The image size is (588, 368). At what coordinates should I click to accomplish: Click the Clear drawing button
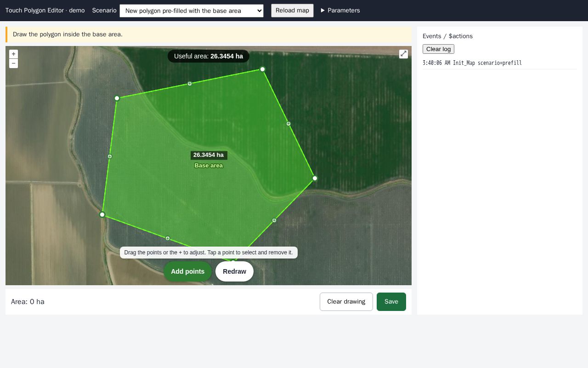tap(346, 302)
